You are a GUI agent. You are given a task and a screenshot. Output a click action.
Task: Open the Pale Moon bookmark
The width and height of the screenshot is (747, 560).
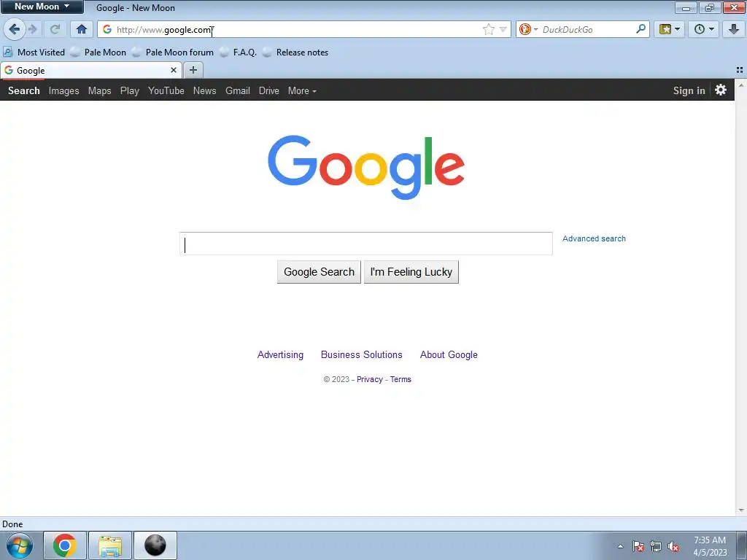coord(98,52)
